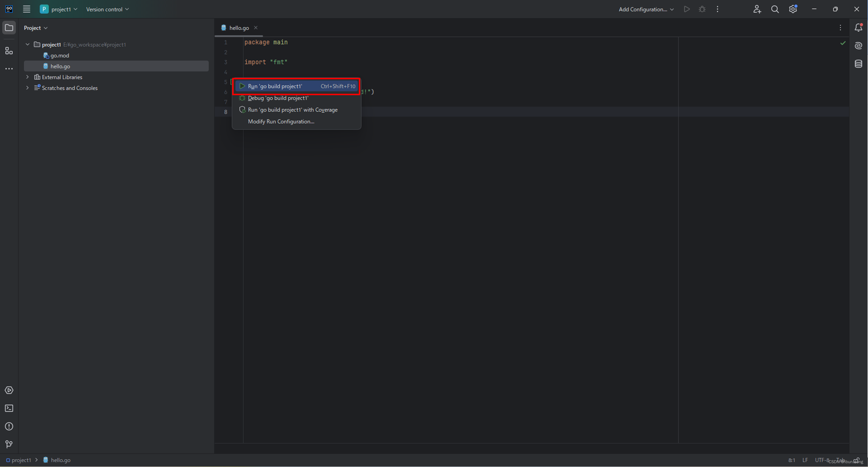Expand Scratches and Consoles node

tap(28, 88)
